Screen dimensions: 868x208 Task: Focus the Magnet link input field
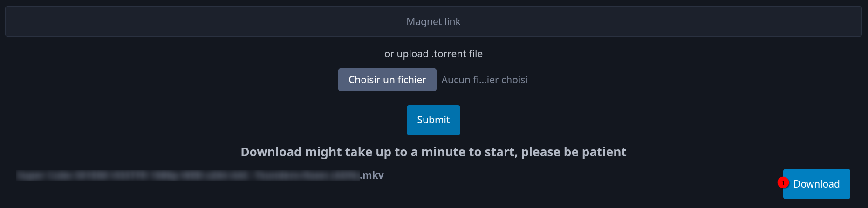tap(433, 21)
